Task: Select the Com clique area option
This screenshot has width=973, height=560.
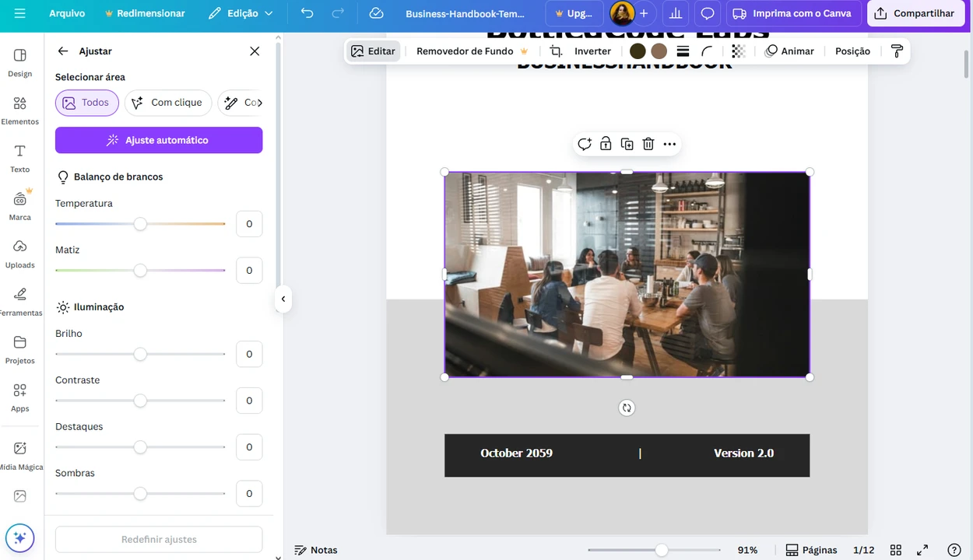Action: pyautogui.click(x=168, y=103)
